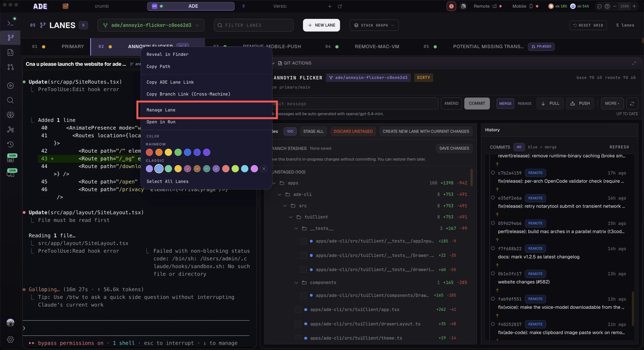Image resolution: width=644 pixels, height=350 pixels.
Task: Click the RESET GRID button
Action: 588,25
